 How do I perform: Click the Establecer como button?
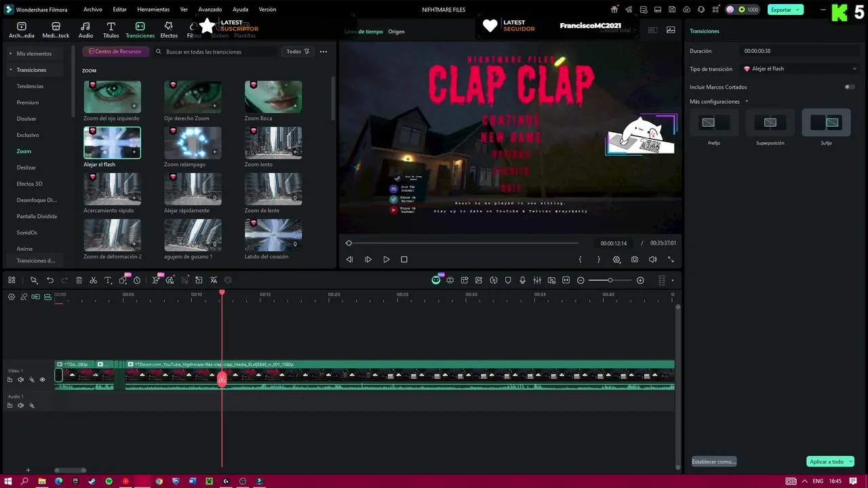[x=713, y=462]
